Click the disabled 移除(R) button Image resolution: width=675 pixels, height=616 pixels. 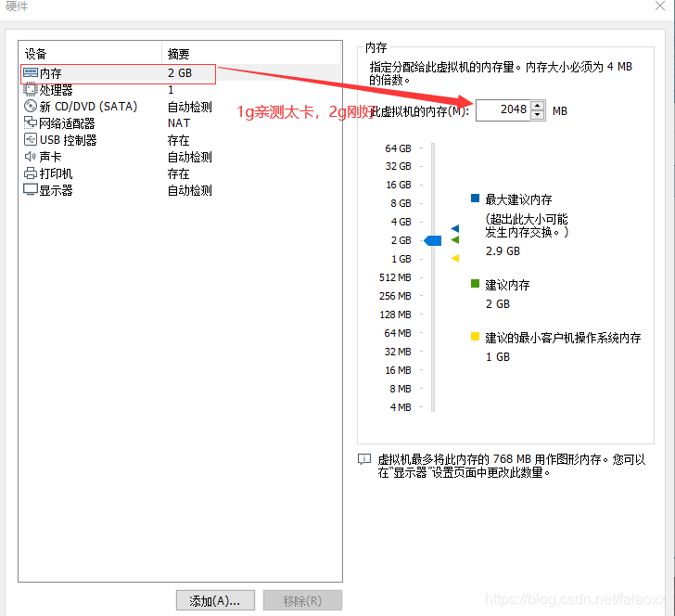(302, 600)
